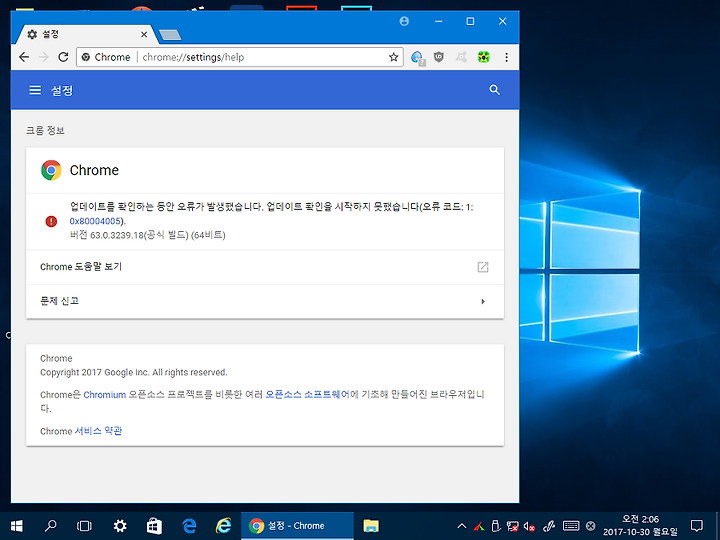
Task: Reload the settings page
Action: (x=63, y=57)
